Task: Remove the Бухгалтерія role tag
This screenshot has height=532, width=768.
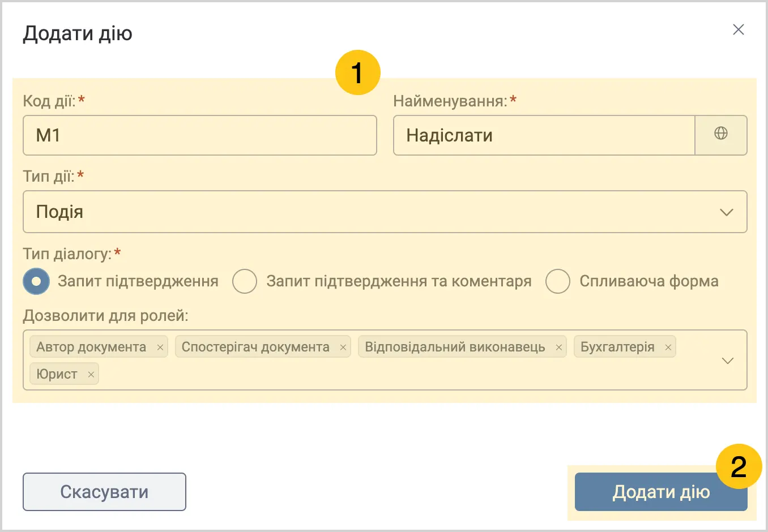Action: 668,347
